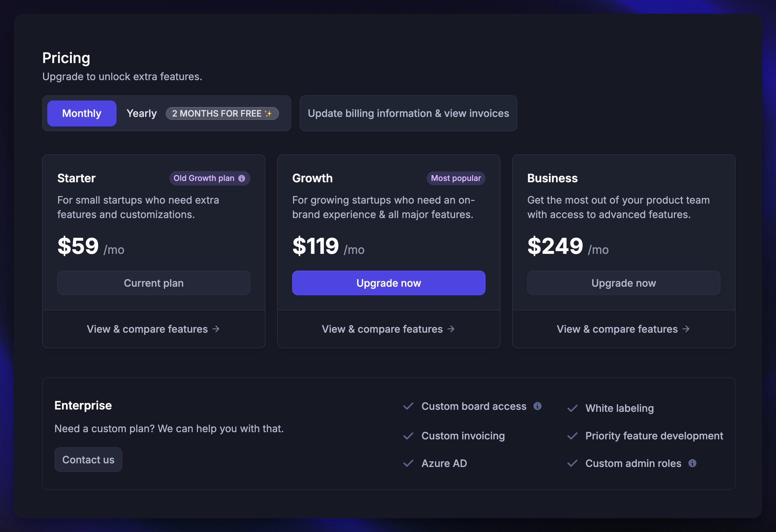
Task: Click the 2 MONTHS FOR FREE badge
Action: point(222,114)
